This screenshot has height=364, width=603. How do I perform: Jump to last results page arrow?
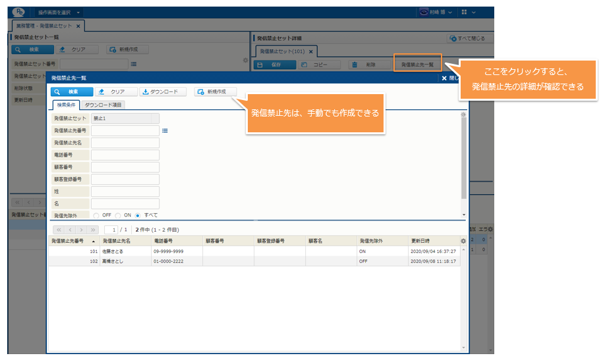pos(93,230)
